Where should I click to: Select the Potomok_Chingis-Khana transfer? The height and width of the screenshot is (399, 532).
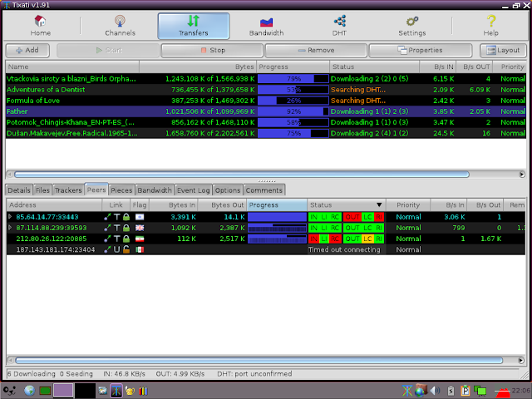[x=266, y=122]
